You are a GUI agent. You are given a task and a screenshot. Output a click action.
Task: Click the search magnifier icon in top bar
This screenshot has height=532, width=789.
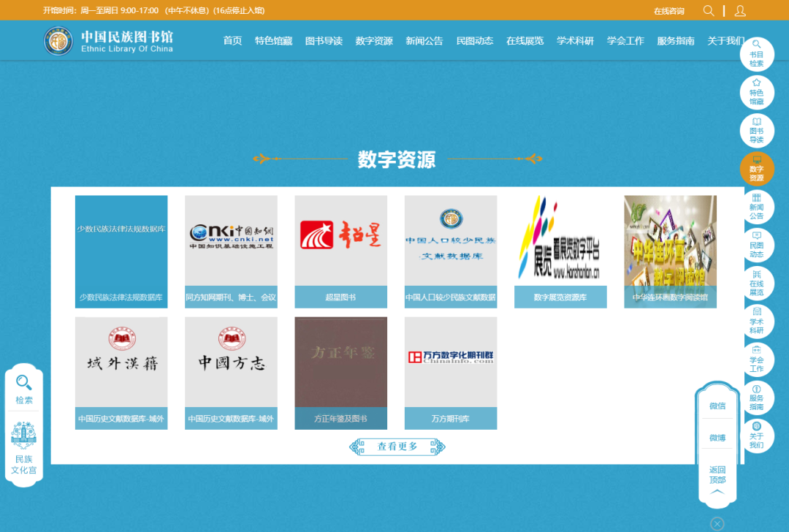coord(708,11)
